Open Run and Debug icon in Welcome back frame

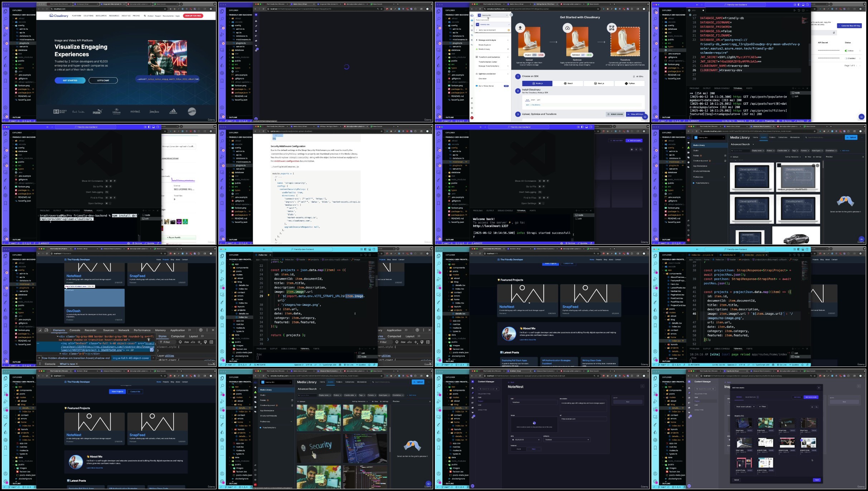(x=439, y=157)
